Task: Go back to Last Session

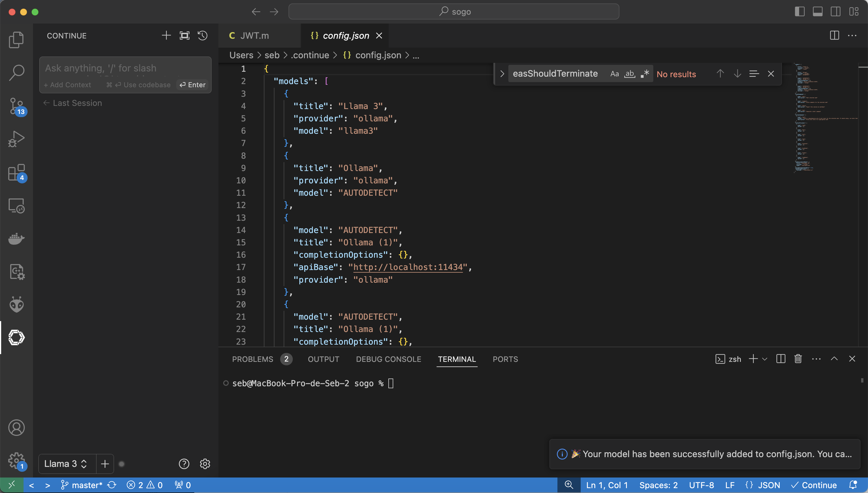Action: [73, 103]
